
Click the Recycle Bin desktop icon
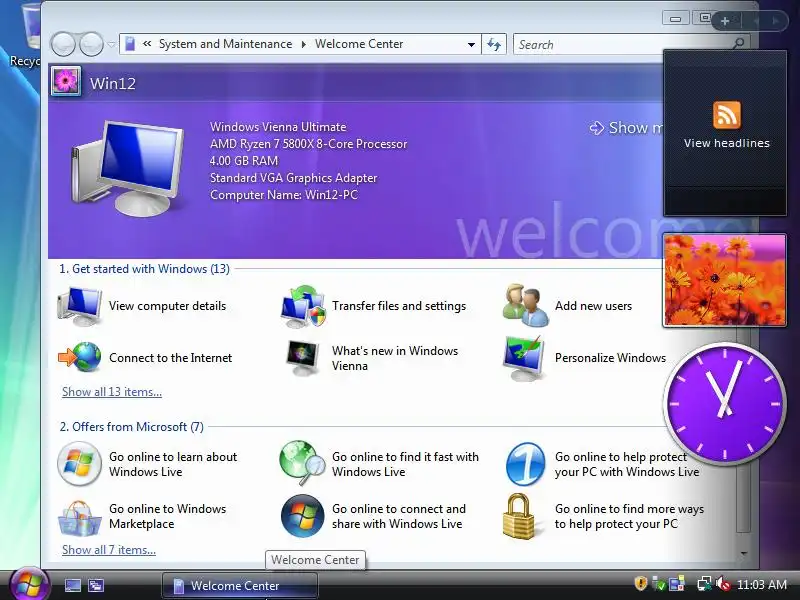point(26,36)
